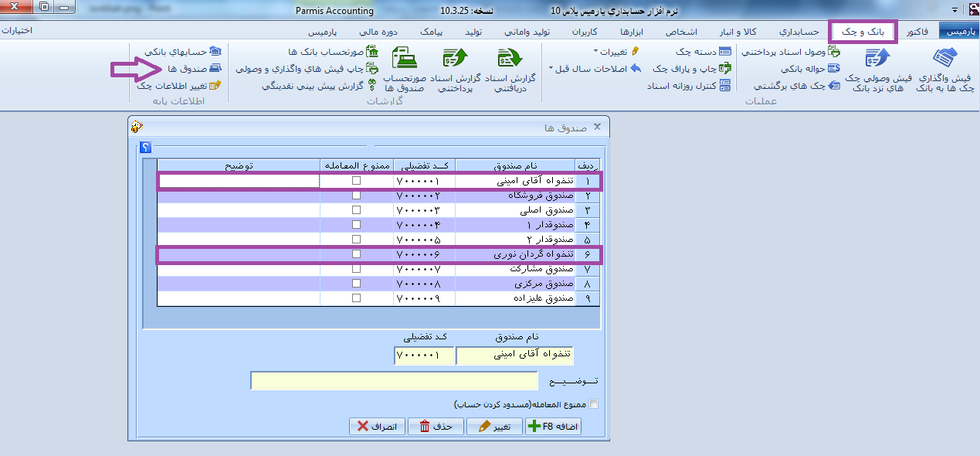Viewport: 980px width, 456px height.
Task: Switch to the حسابداری tab
Action: 799,32
